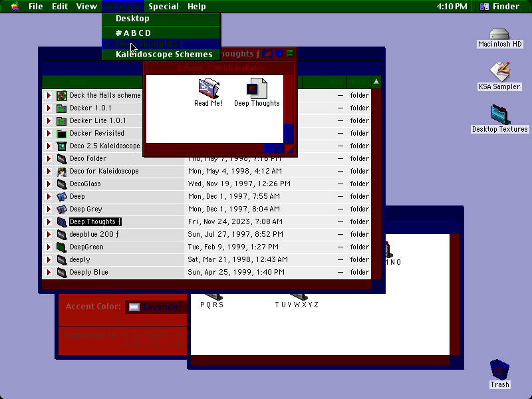Expand the Decker Revisited folder triangle
The height and width of the screenshot is (399, 532).
49,134
